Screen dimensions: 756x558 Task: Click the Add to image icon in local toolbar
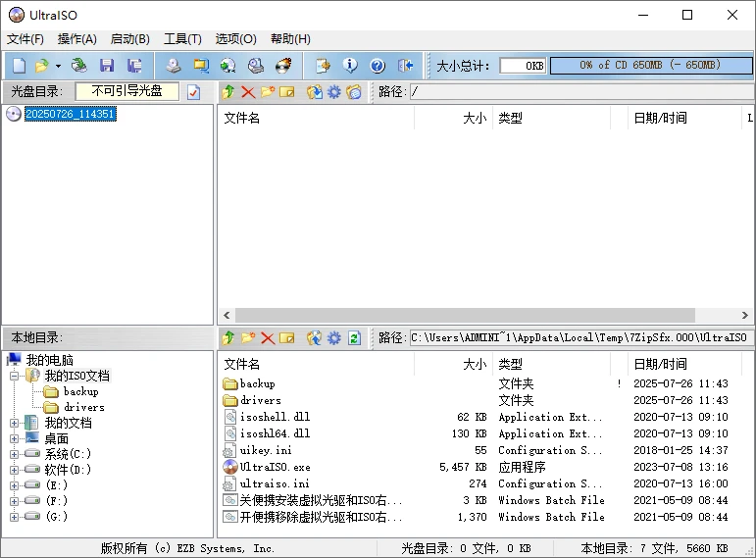coord(315,338)
